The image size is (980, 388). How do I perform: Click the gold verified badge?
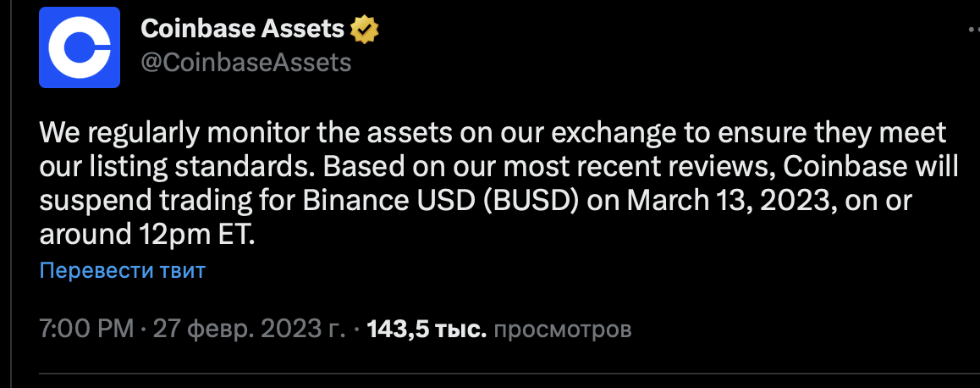point(364,29)
